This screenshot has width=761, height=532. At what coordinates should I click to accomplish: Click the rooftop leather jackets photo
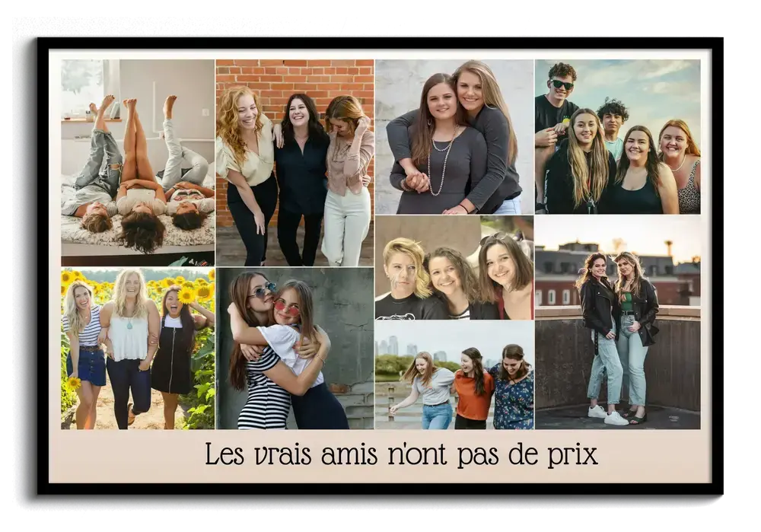pyautogui.click(x=618, y=322)
